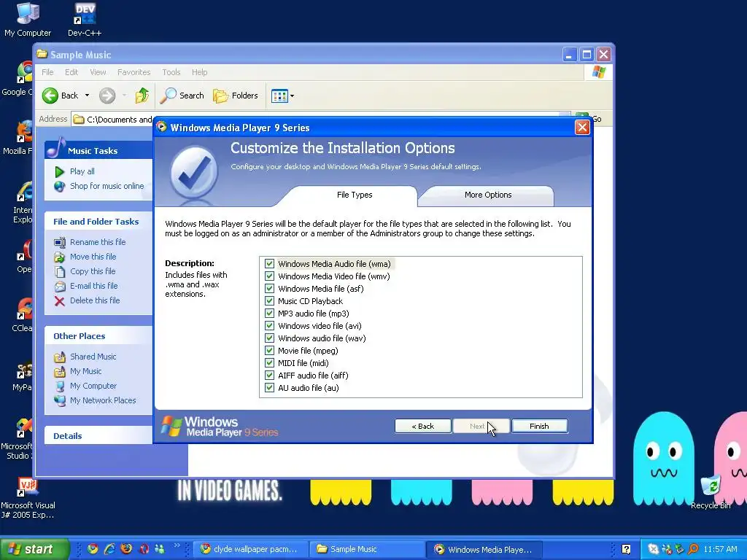Click Shop for music online link
This screenshot has height=560, width=747.
coord(107,186)
